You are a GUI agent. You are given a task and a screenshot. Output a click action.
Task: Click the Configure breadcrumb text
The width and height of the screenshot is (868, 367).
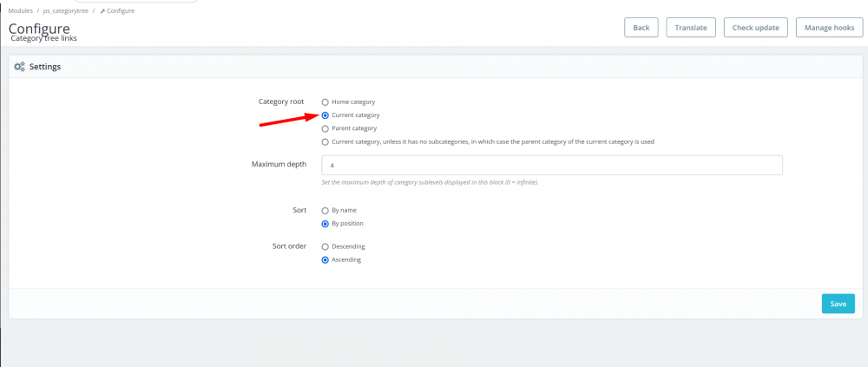121,10
